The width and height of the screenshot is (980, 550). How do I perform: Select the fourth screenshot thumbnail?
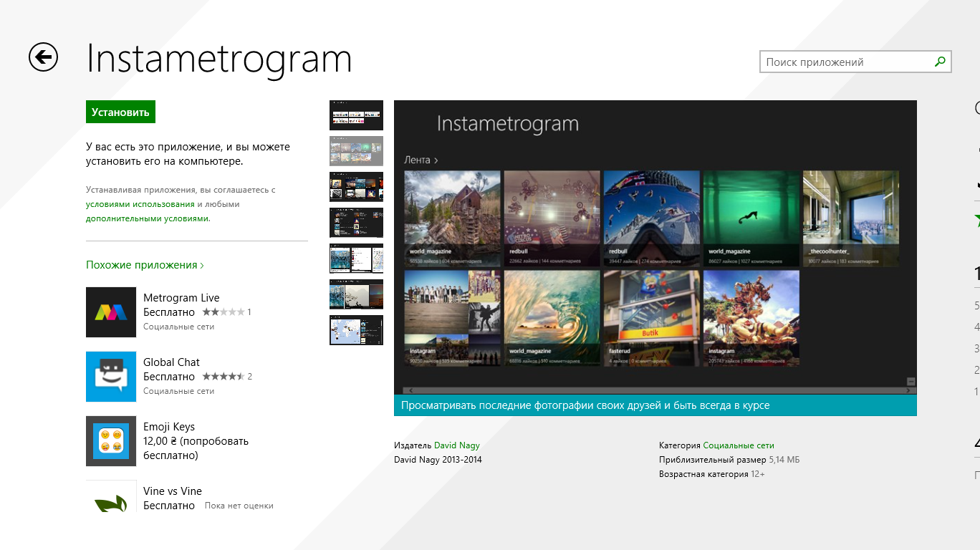[x=356, y=223]
